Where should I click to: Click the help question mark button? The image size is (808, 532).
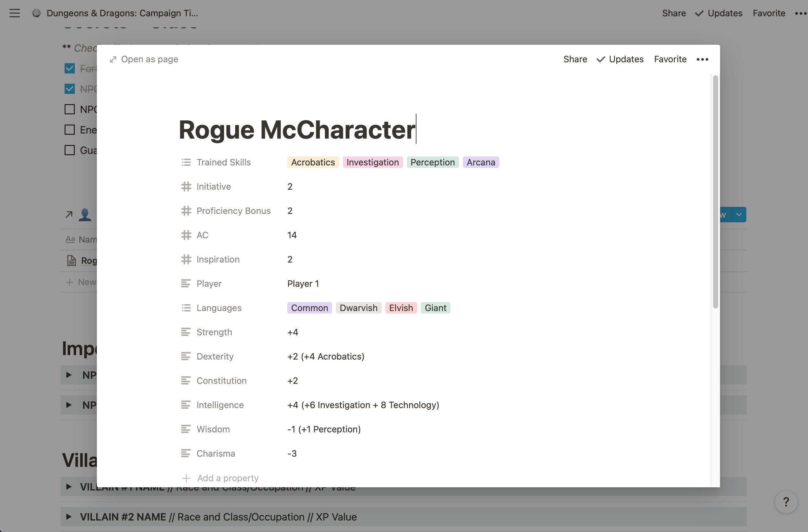(786, 501)
